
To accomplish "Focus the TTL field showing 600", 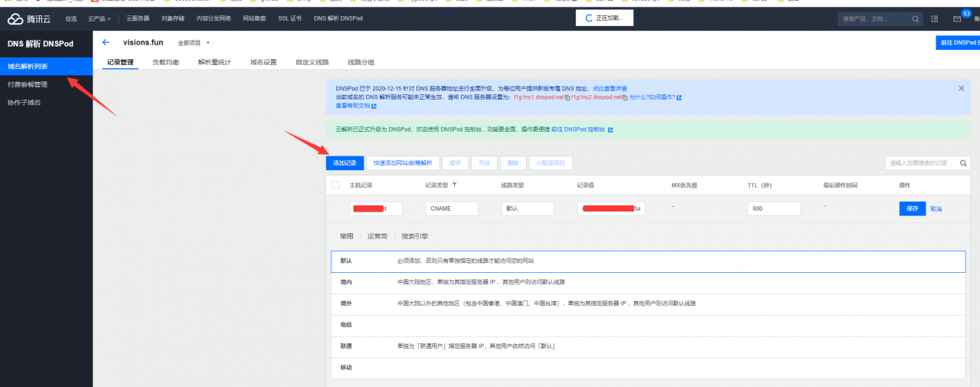I will [774, 208].
